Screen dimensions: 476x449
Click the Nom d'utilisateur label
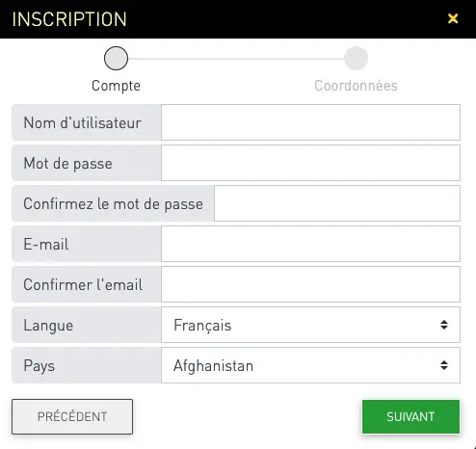83,123
